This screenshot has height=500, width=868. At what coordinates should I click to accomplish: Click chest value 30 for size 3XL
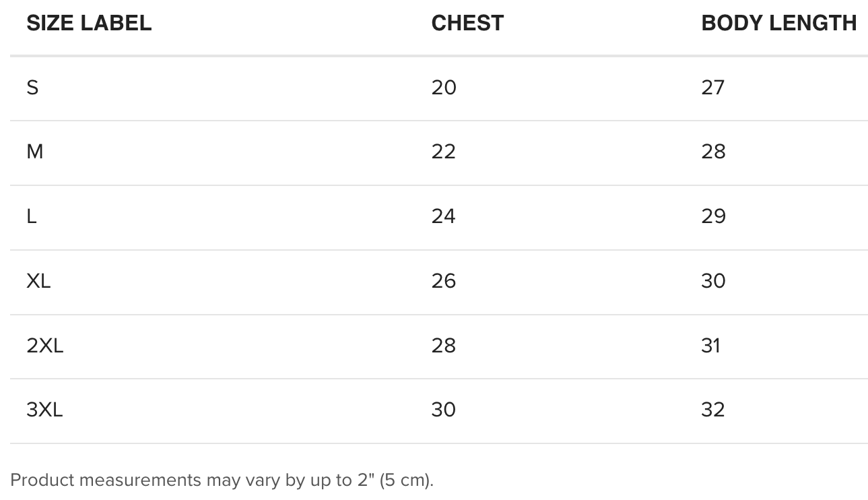coord(444,410)
